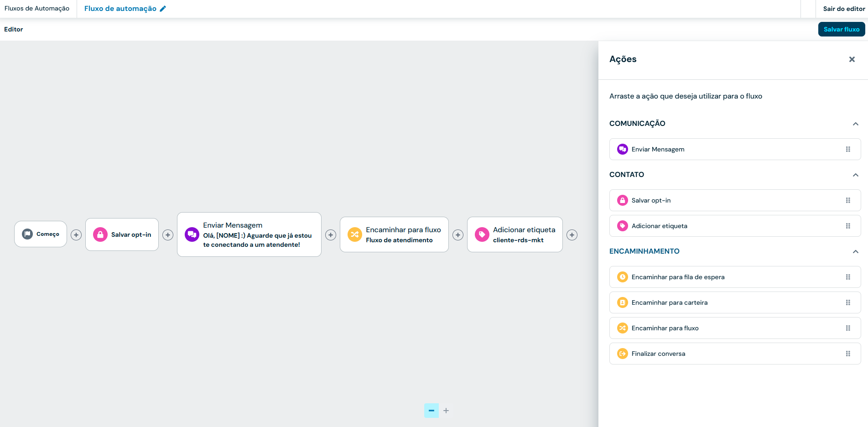Select the Editor tab
Screen dimensions: 868x427
pyautogui.click(x=14, y=29)
